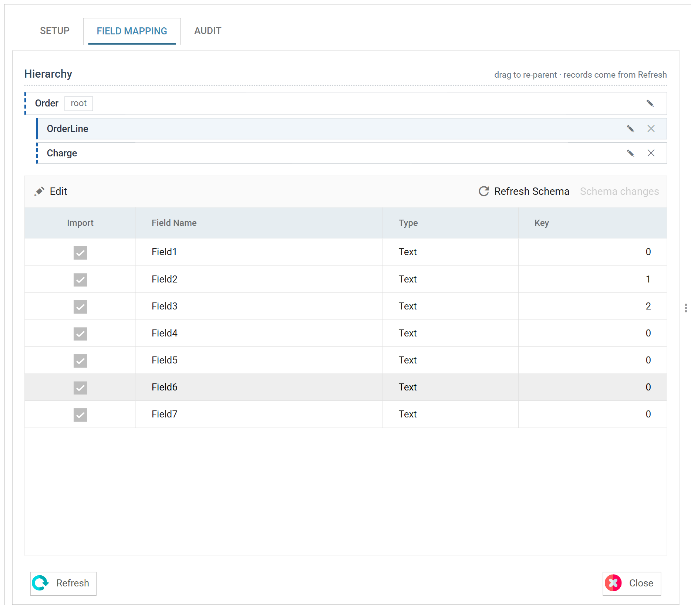The height and width of the screenshot is (616, 691).
Task: Switch to the SETUP tab
Action: pos(55,31)
